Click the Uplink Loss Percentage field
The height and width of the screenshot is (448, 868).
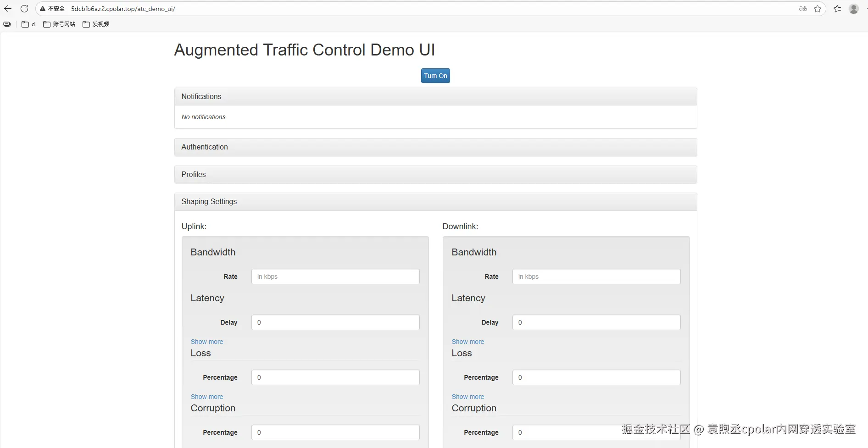(335, 377)
